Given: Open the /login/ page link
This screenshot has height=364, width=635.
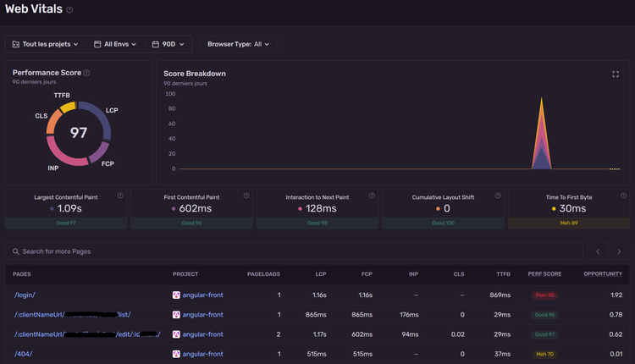Looking at the screenshot, I should [25, 295].
